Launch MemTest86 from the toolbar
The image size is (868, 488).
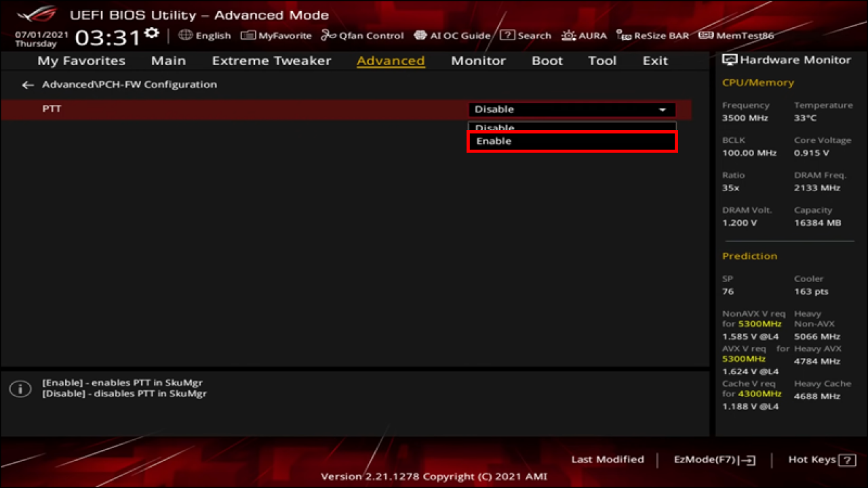tap(743, 35)
